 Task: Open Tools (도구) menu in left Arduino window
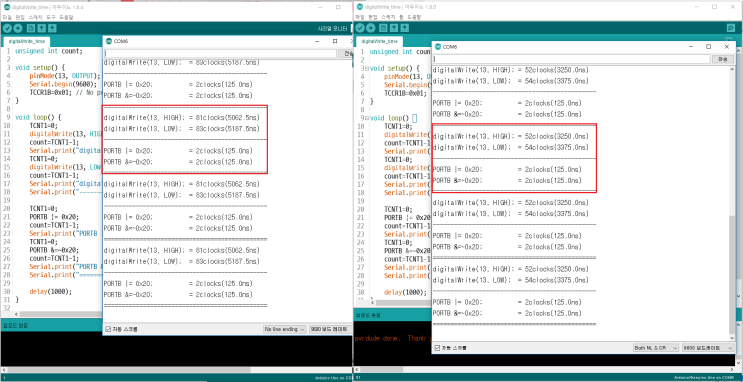[51, 17]
